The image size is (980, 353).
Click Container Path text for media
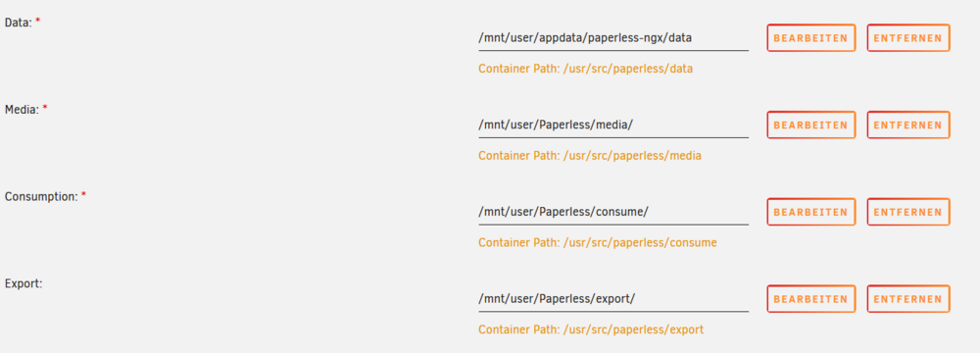[589, 156]
